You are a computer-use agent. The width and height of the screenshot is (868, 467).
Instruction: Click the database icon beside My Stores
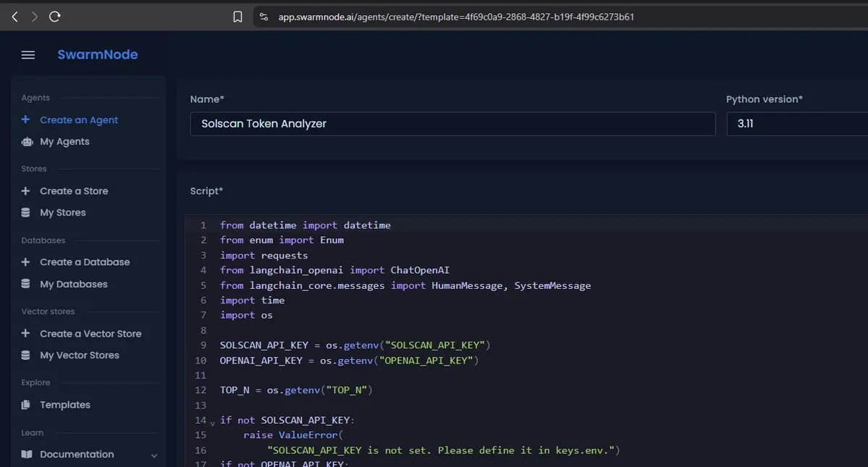26,213
